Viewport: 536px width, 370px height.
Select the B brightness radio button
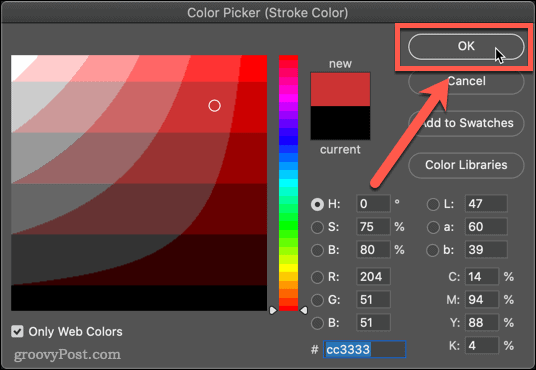(317, 250)
